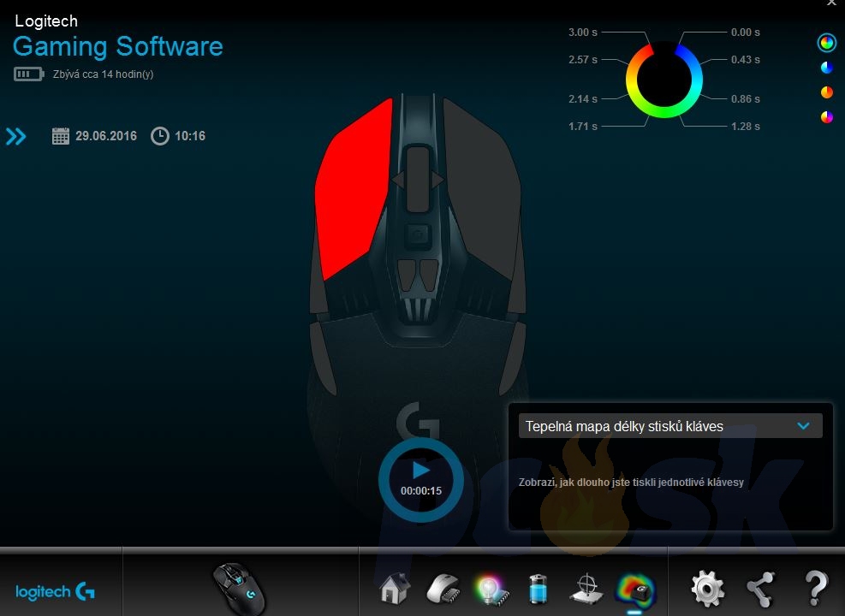845x616 pixels.
Task: Click the share icon in the bottom bar
Action: click(760, 589)
